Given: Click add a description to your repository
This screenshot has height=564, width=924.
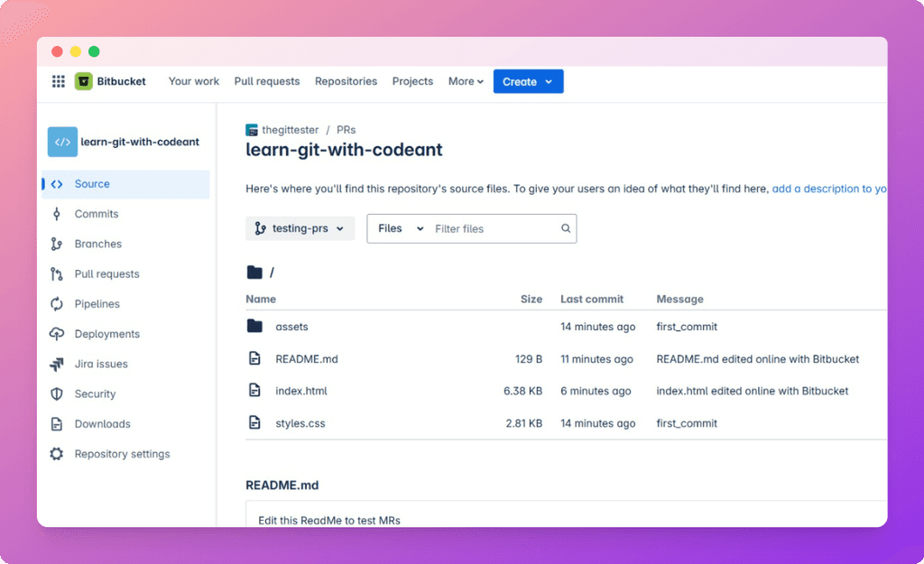Looking at the screenshot, I should (x=828, y=189).
